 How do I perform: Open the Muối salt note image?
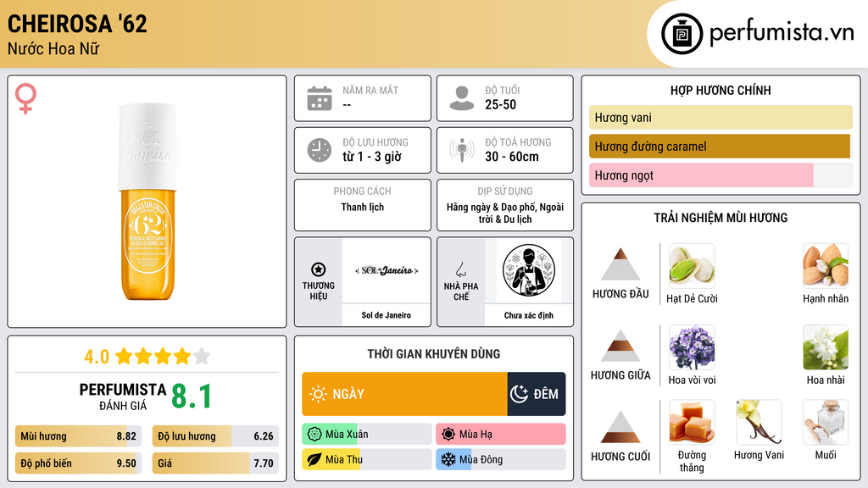click(826, 423)
